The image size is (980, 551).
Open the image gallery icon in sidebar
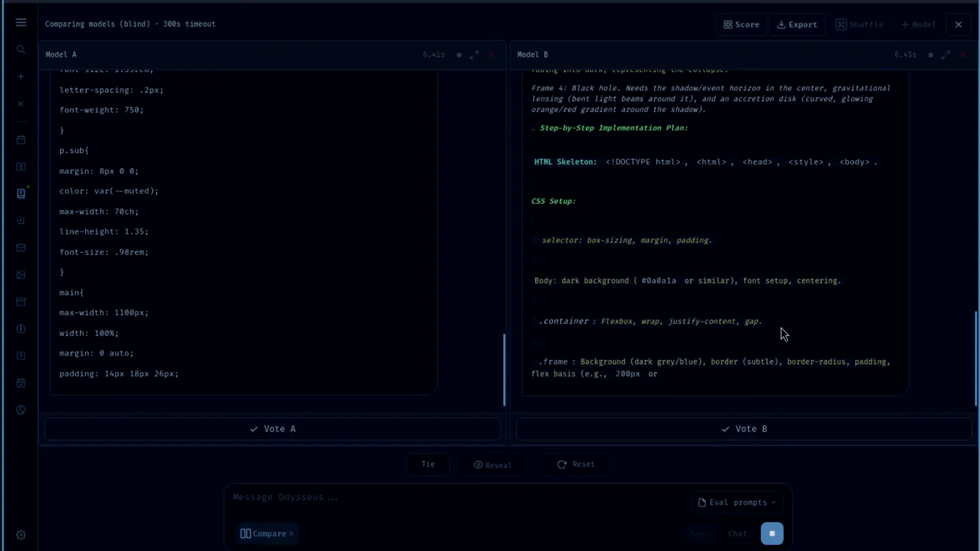(x=21, y=275)
